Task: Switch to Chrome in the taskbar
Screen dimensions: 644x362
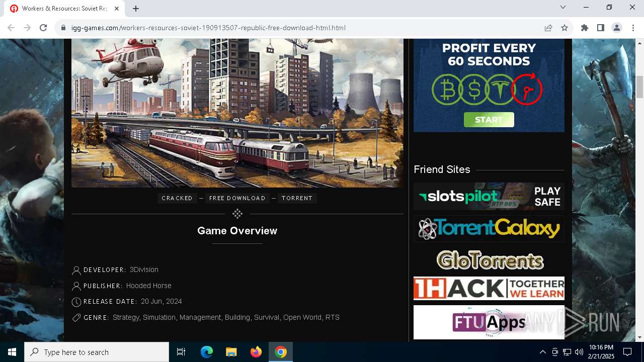Action: pos(281,352)
